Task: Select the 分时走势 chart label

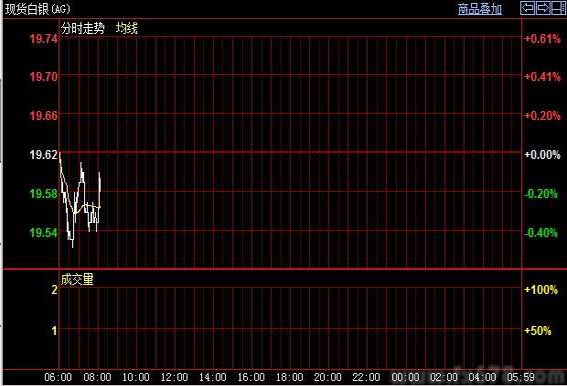Action: pyautogui.click(x=83, y=28)
